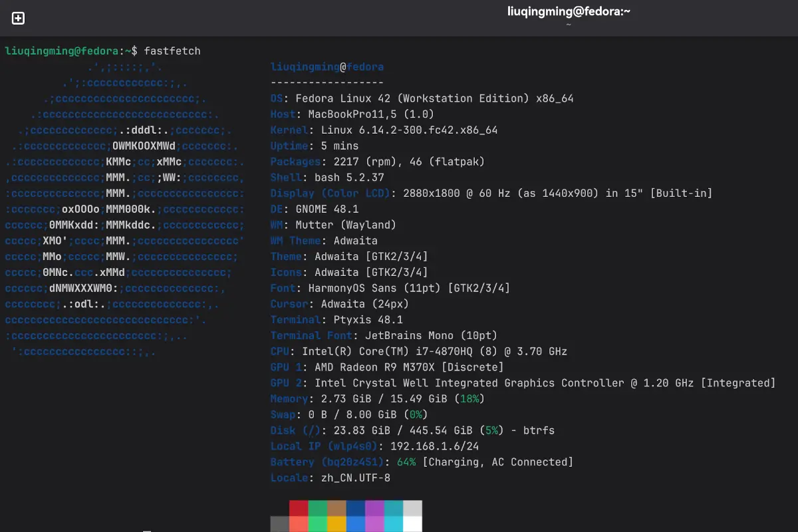Click the green 18% memory percentage
Image resolution: width=798 pixels, height=532 pixels.
click(469, 399)
